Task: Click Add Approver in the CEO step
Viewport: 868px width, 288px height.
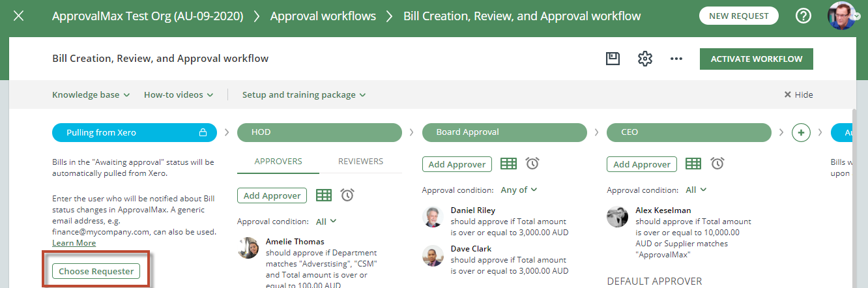Action: 642,164
